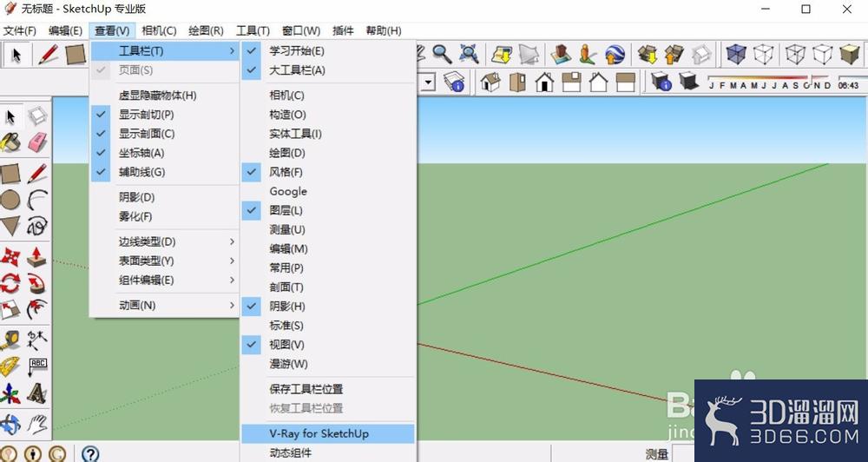This screenshot has height=462, width=868.
Task: Uncheck 显示剖切(P) option
Action: (164, 115)
